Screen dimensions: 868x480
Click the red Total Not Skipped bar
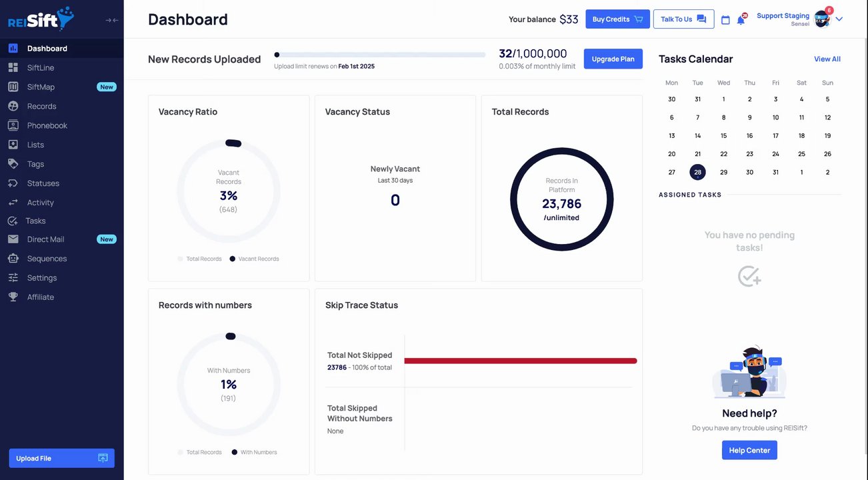point(521,361)
